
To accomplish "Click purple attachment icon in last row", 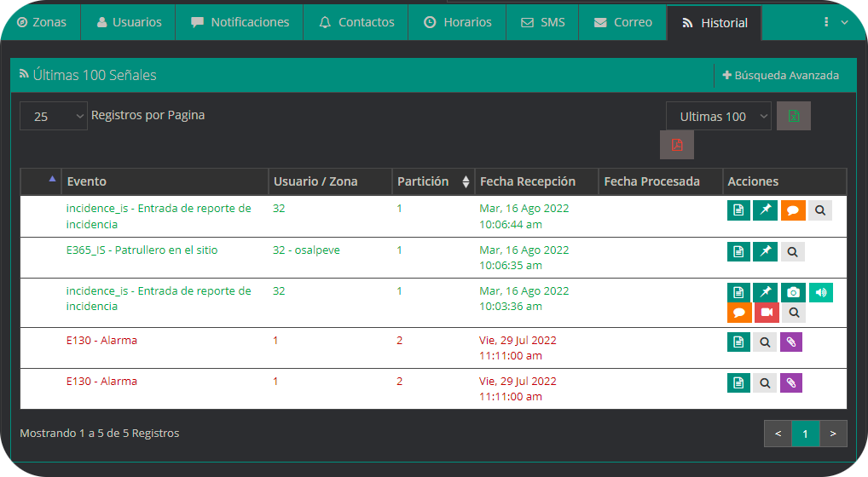I will pyautogui.click(x=791, y=382).
